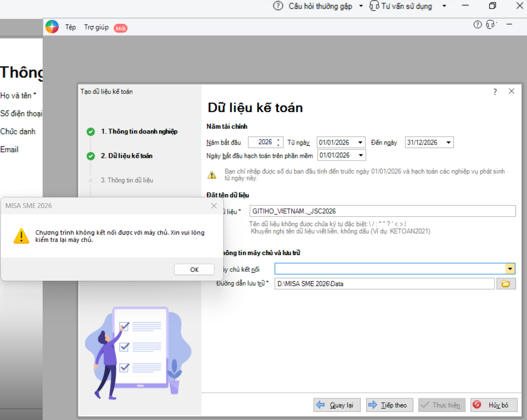527x420 pixels.
Task: Open the Trợ giúp menu
Action: pos(96,27)
